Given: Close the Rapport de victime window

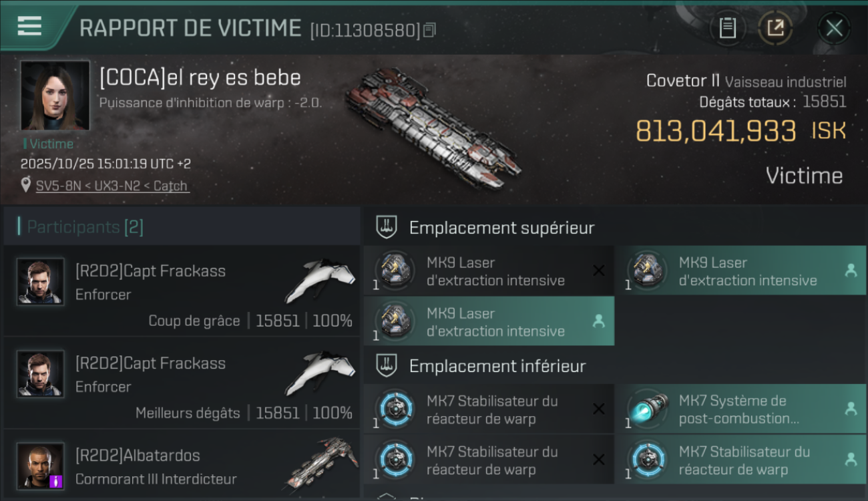Looking at the screenshot, I should coord(834,28).
